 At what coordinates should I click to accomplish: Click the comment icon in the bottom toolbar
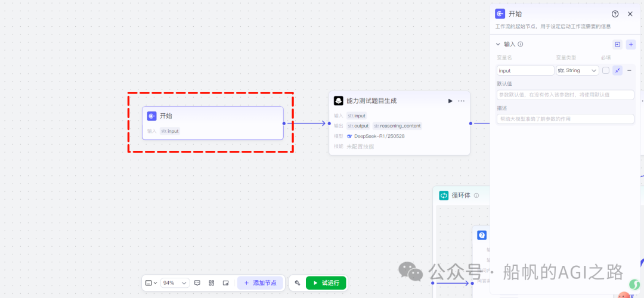tap(197, 283)
